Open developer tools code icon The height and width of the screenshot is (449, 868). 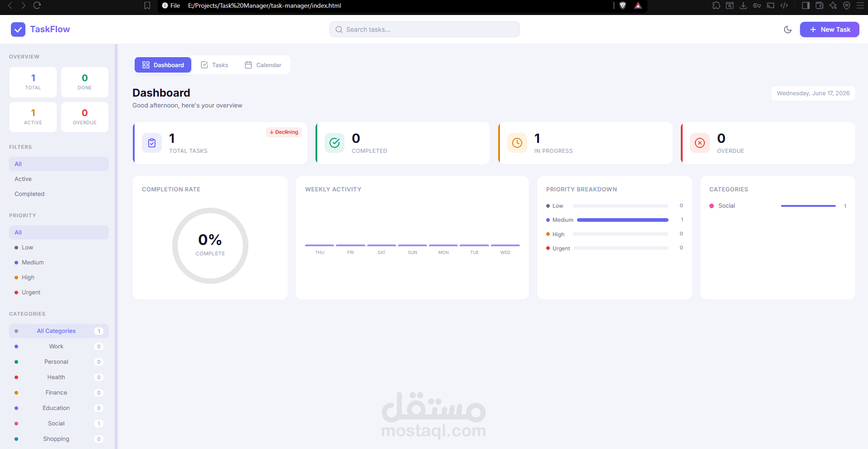[x=784, y=5]
